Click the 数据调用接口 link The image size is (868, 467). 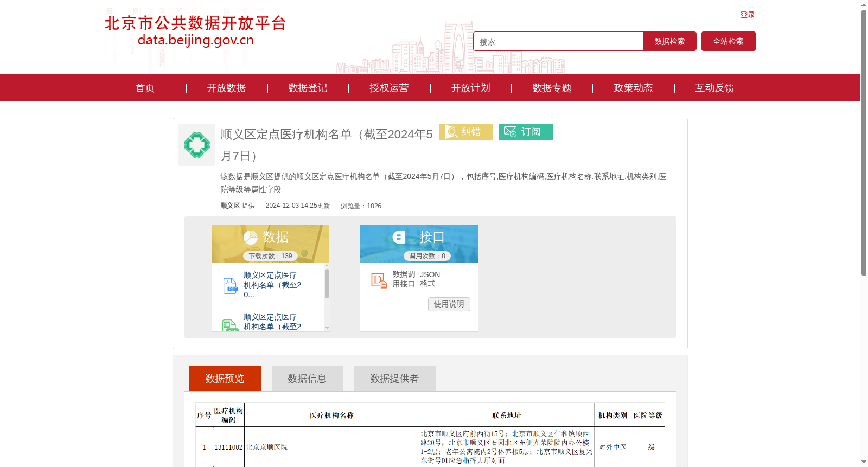[x=404, y=279]
